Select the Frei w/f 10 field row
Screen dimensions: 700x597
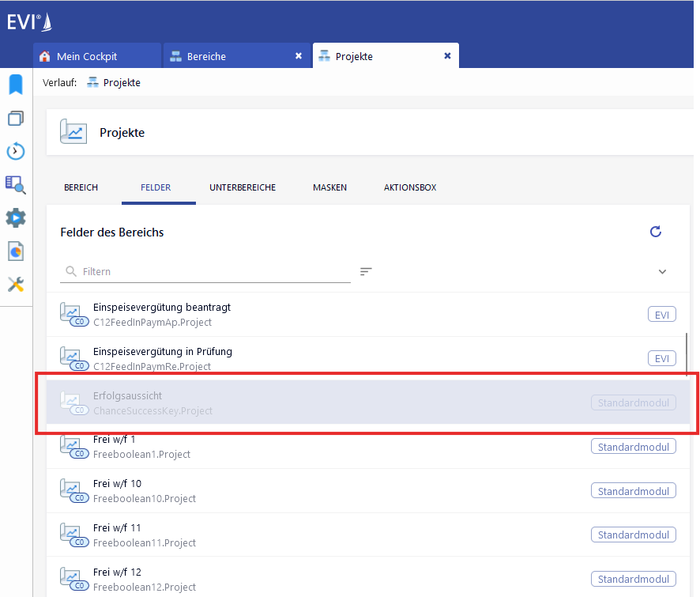[316, 490]
